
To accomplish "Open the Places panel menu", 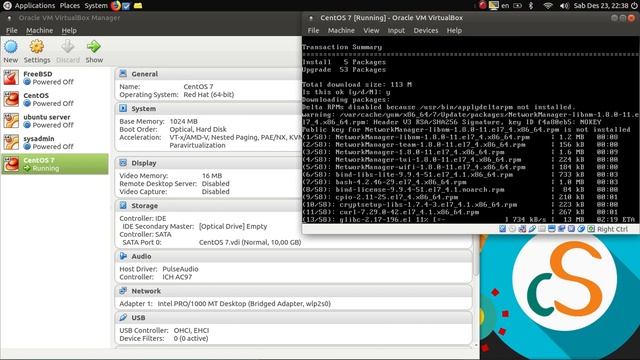I will point(70,6).
